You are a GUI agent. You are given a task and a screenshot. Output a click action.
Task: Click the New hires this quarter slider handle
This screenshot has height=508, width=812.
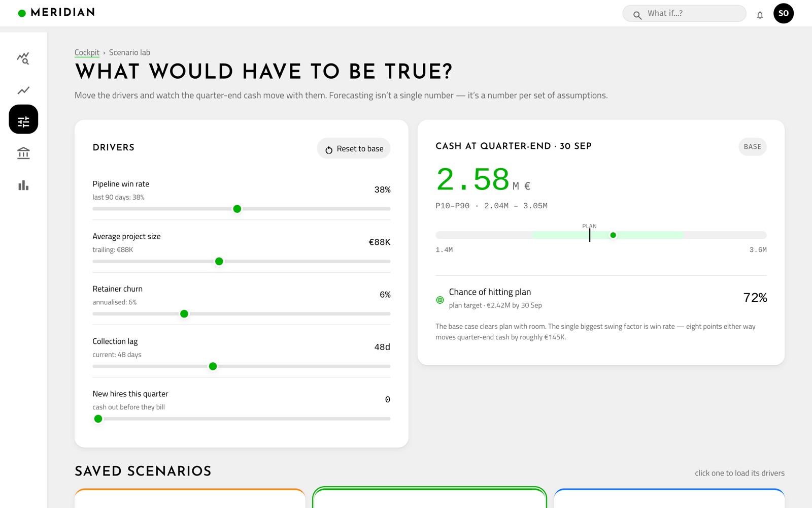click(98, 419)
